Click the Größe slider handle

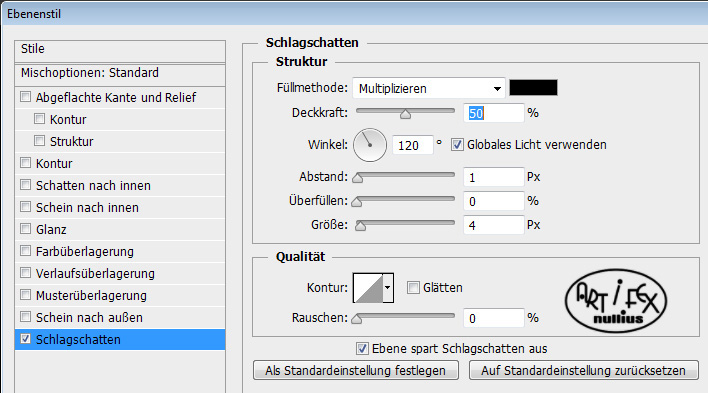[360, 225]
